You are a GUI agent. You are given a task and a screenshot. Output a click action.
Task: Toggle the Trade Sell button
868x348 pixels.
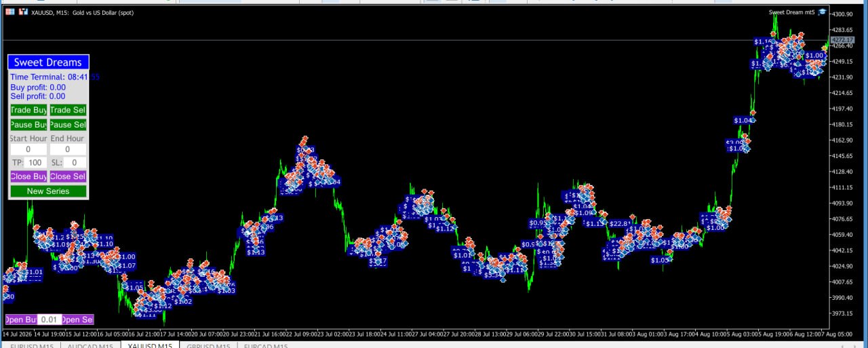point(68,110)
